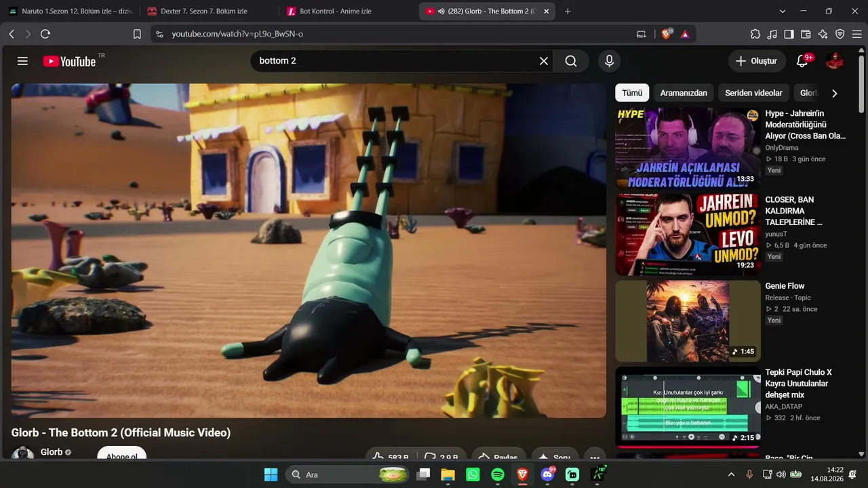Open the Brave VPN shield icon
Screen dimensions: 868x488
pyautogui.click(x=840, y=34)
